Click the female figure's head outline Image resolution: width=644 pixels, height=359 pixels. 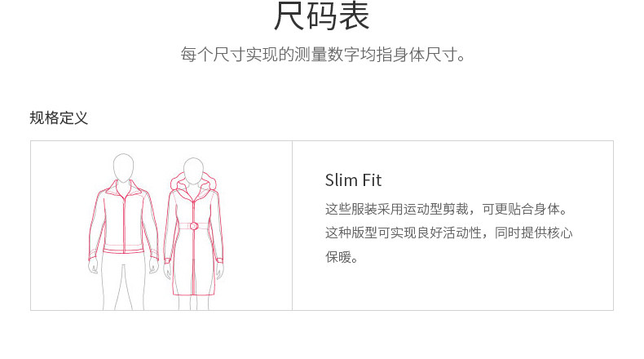[x=193, y=171]
